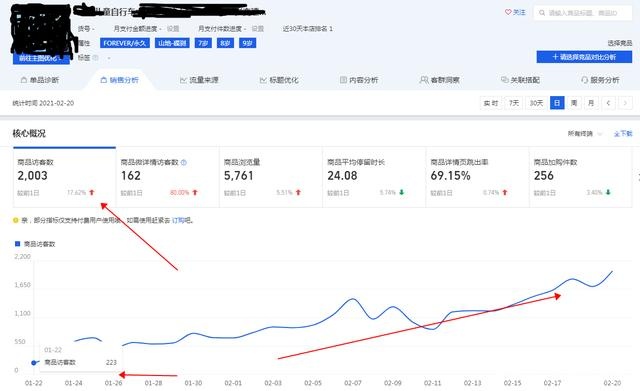Select the 69.15% bounce rate card
The image size is (640, 391).
478,178
